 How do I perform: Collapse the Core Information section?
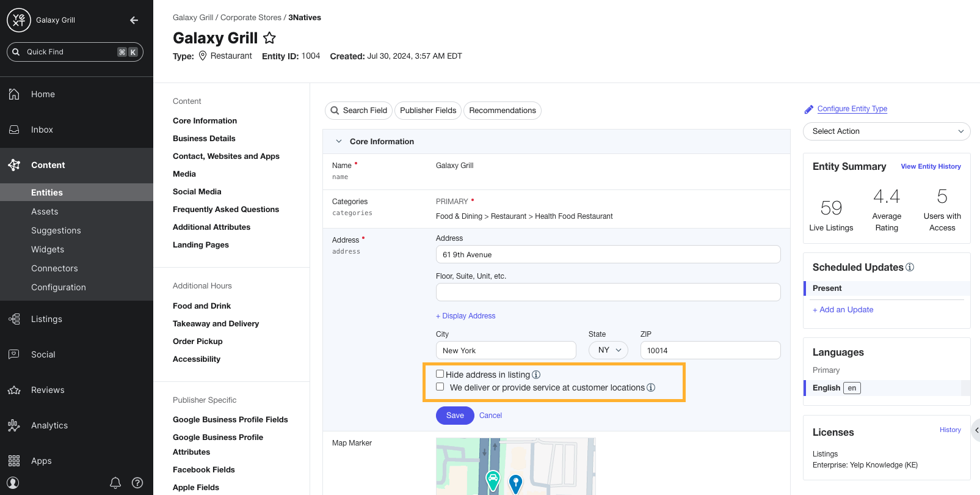click(339, 141)
